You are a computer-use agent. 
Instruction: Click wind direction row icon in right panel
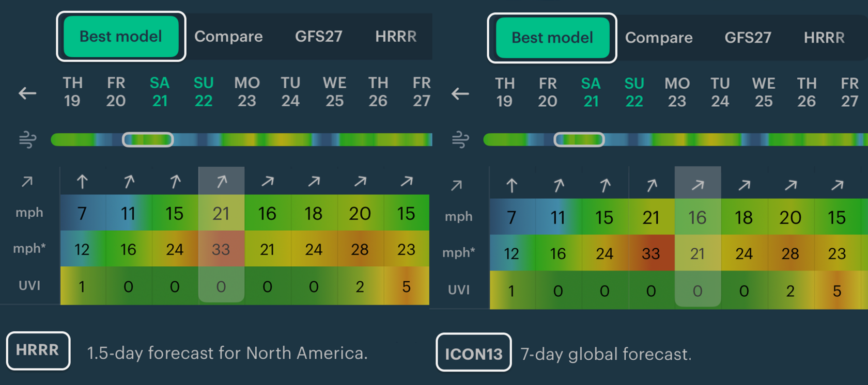(456, 185)
